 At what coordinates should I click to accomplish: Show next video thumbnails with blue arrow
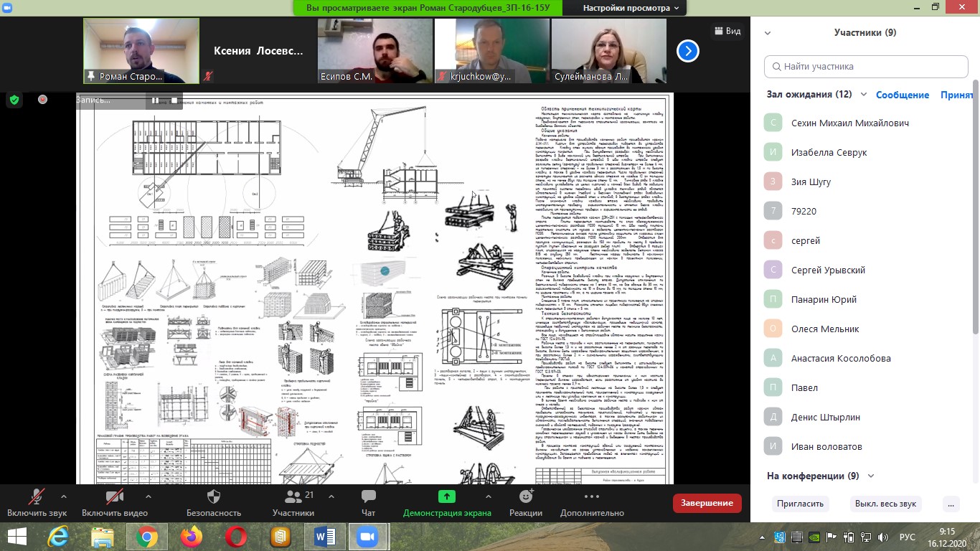688,51
